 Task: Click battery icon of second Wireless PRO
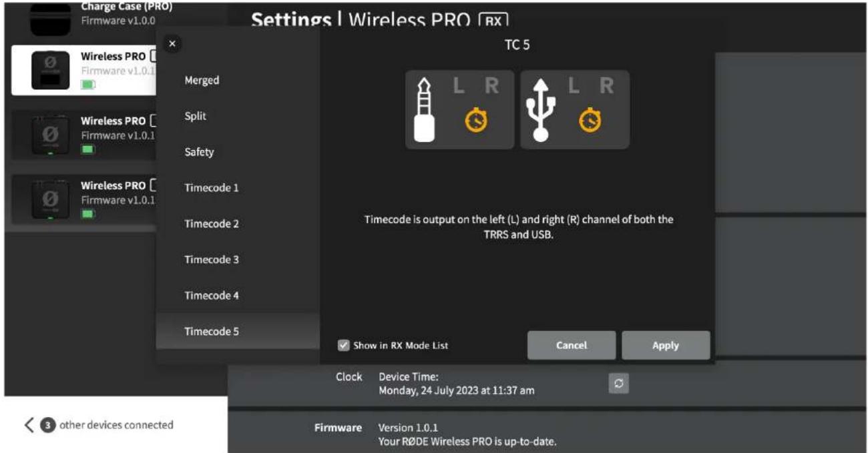[x=88, y=149]
